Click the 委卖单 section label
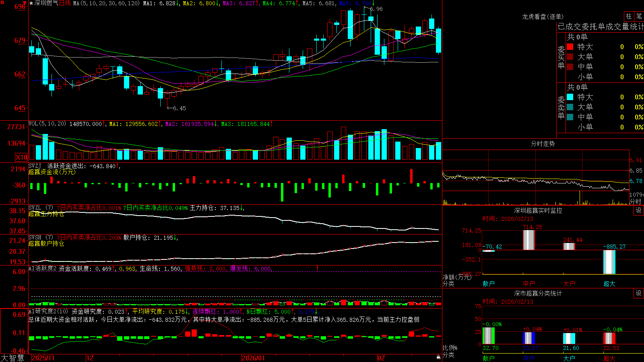This screenshot has width=644, height=362. tap(561, 107)
